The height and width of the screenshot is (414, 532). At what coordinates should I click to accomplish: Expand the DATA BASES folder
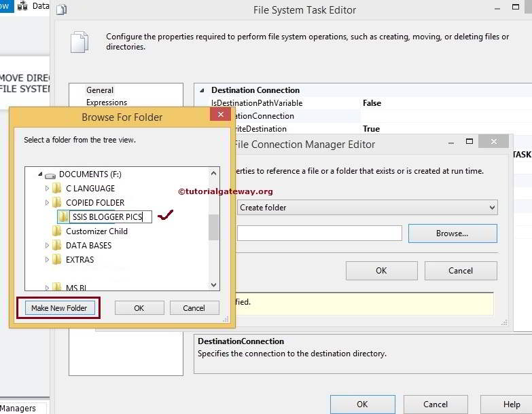click(x=47, y=245)
